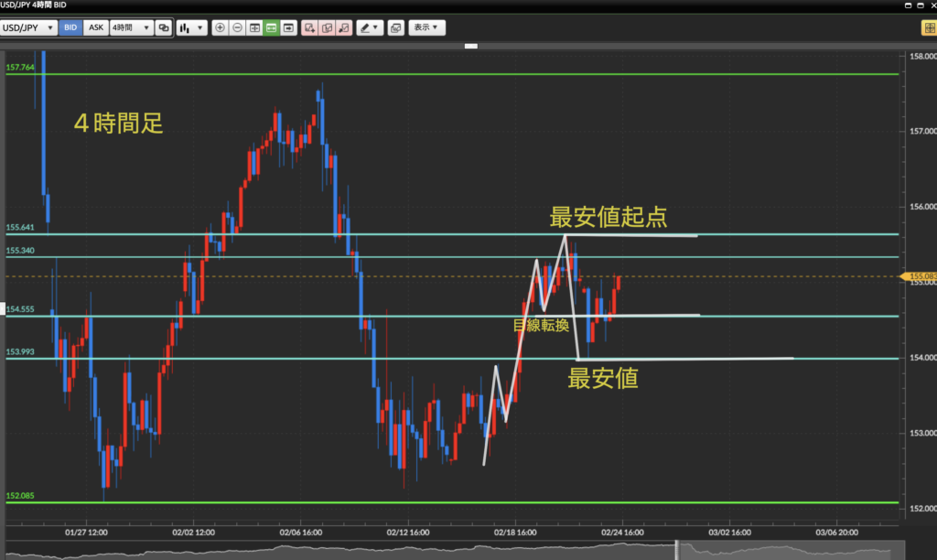The image size is (937, 560).
Task: Click the third pink chart tool icon
Action: pyautogui.click(x=344, y=28)
